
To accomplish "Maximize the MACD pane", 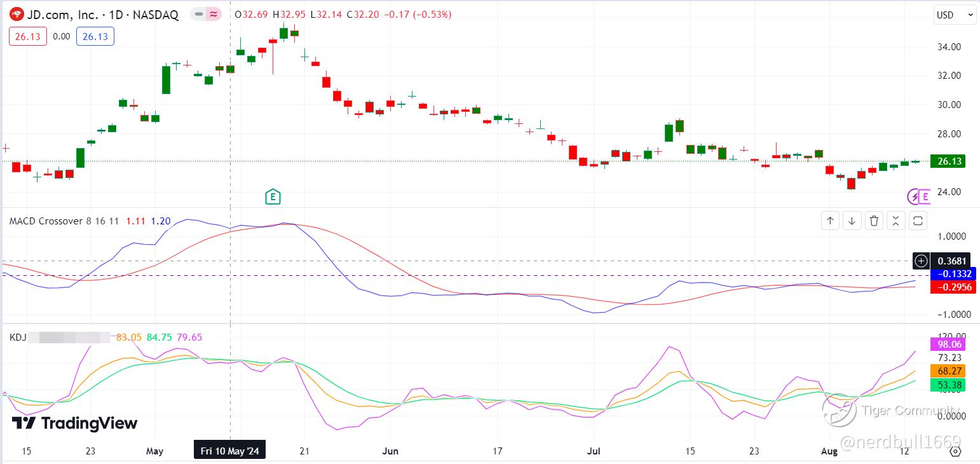I will (918, 221).
